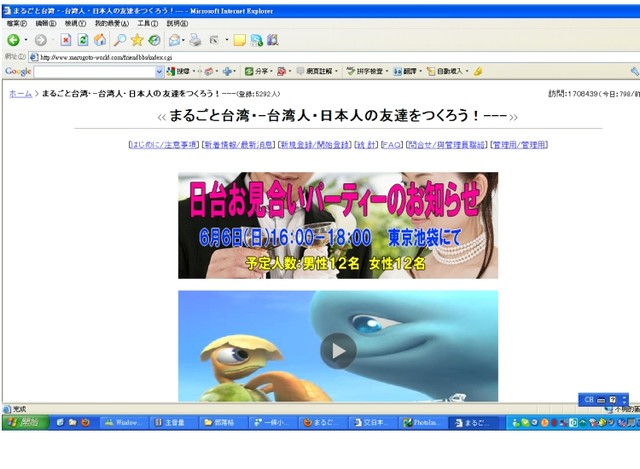The image size is (640, 469).
Task: Open the Tools (工具) menu
Action: point(148,24)
